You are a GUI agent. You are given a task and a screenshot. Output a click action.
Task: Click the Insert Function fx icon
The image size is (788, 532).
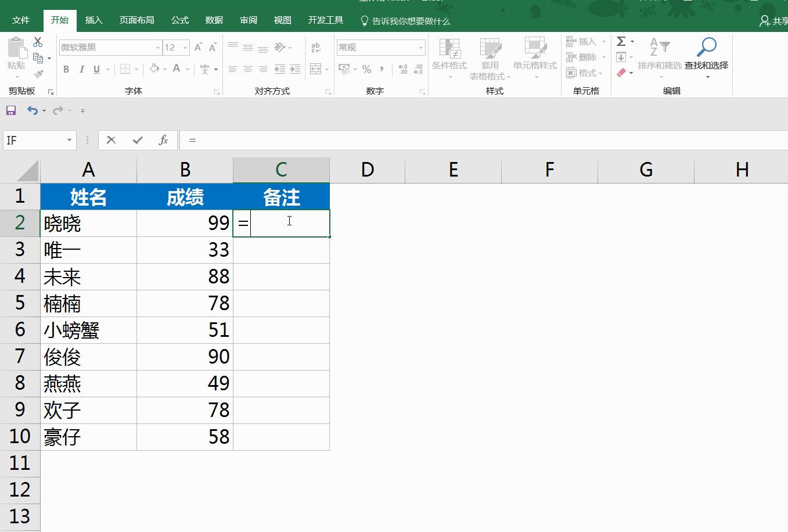(x=163, y=140)
